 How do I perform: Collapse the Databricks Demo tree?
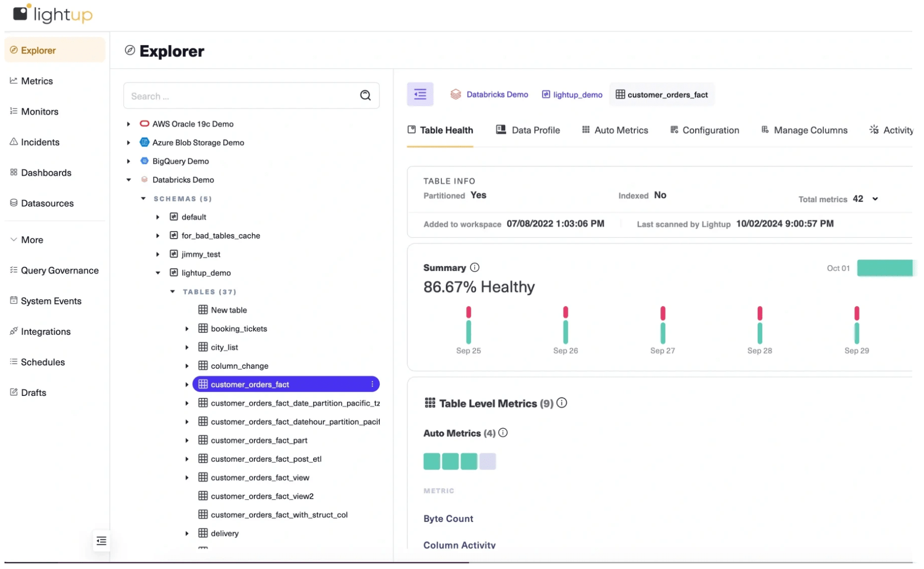click(128, 180)
